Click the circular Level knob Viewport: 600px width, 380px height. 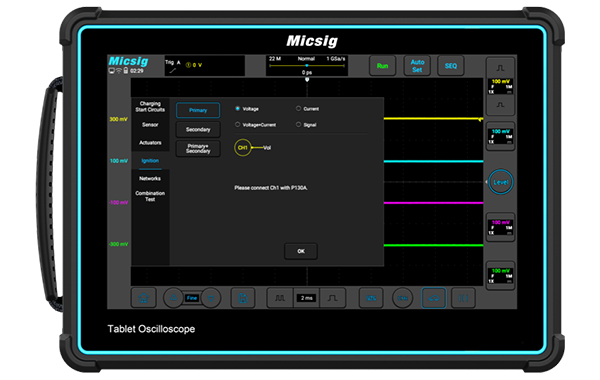pyautogui.click(x=501, y=182)
